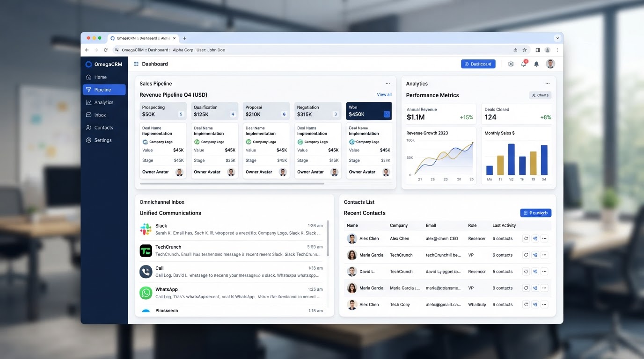Click the camera icon in the header

[x=511, y=64]
